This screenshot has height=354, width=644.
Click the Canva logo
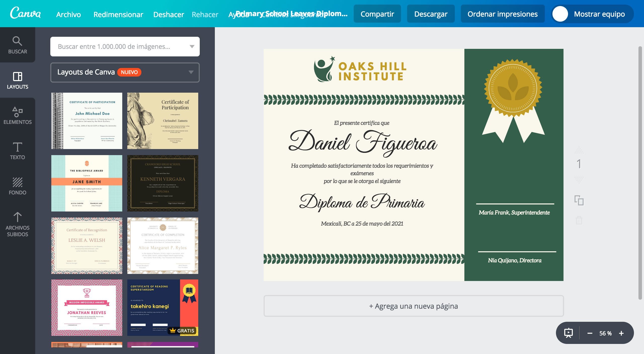click(25, 13)
